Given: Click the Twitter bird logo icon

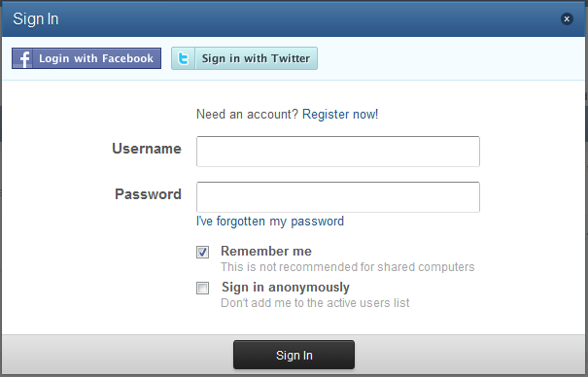Looking at the screenshot, I should (184, 58).
